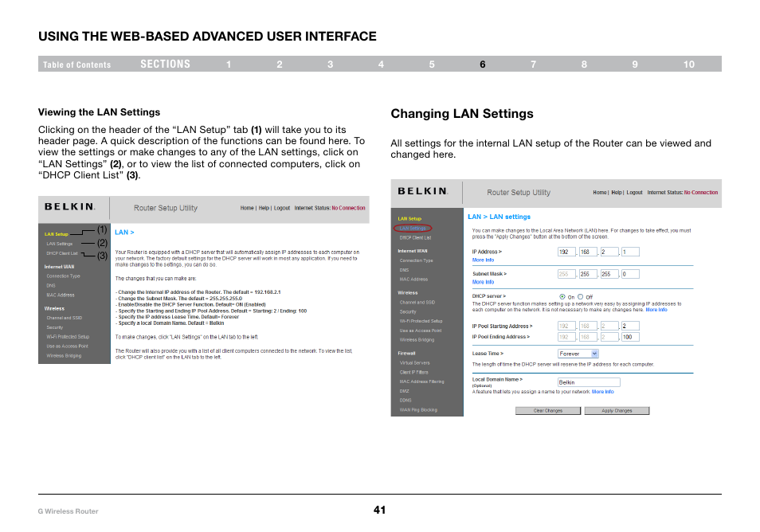
Task: Open section 8 in navigation bar
Action: [x=584, y=65]
